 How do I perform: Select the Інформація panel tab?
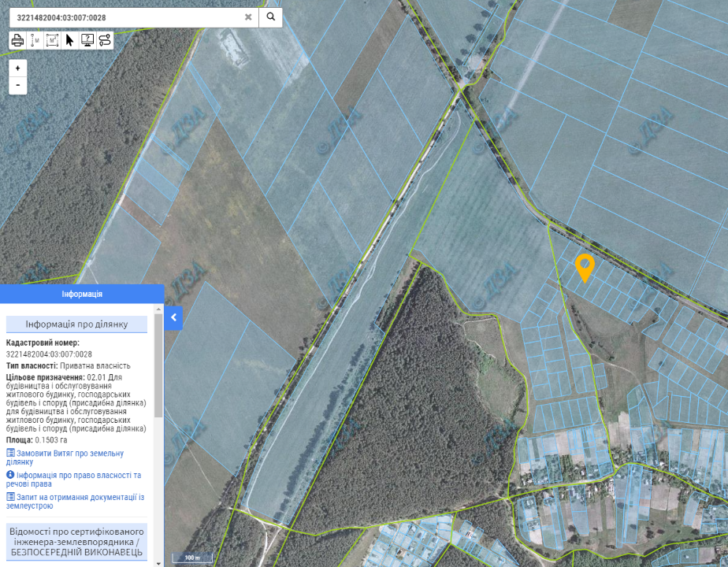point(82,295)
